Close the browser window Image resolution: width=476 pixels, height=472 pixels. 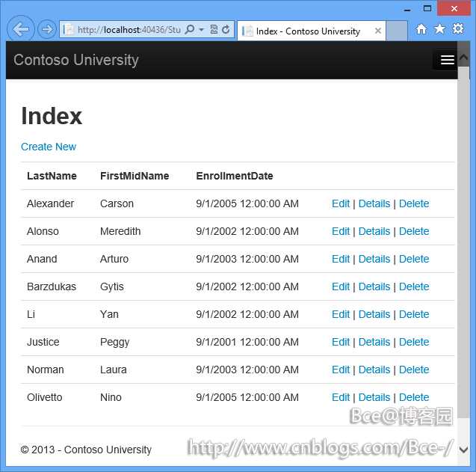point(454,8)
